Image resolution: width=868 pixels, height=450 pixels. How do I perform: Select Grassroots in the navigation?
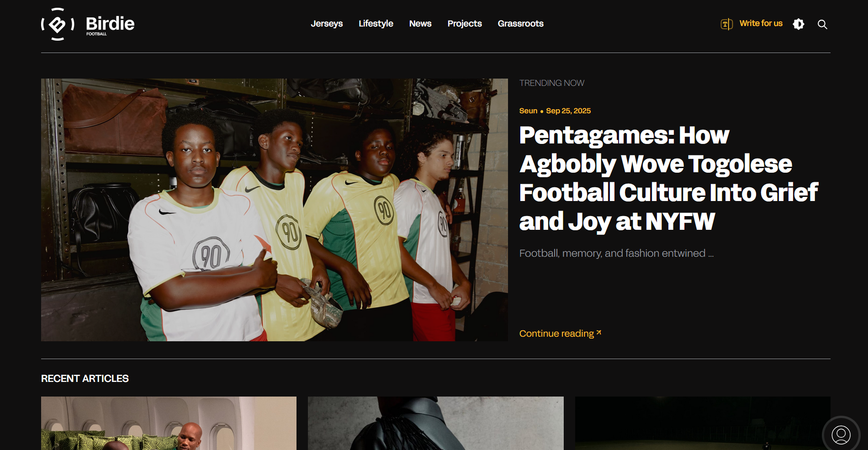point(520,24)
